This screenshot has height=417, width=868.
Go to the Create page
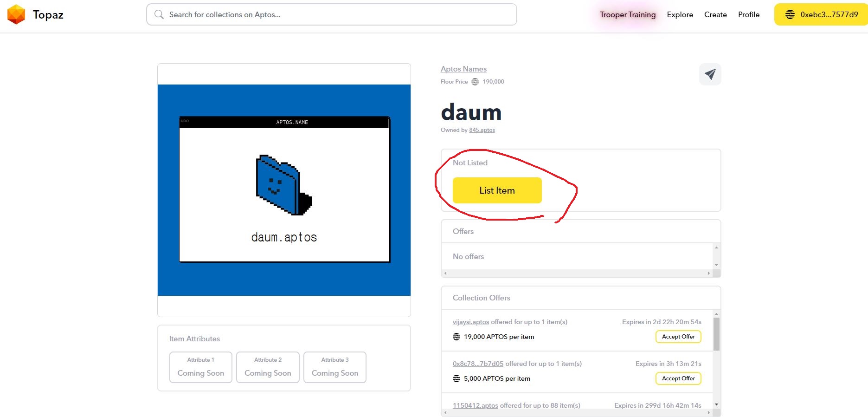(x=715, y=14)
